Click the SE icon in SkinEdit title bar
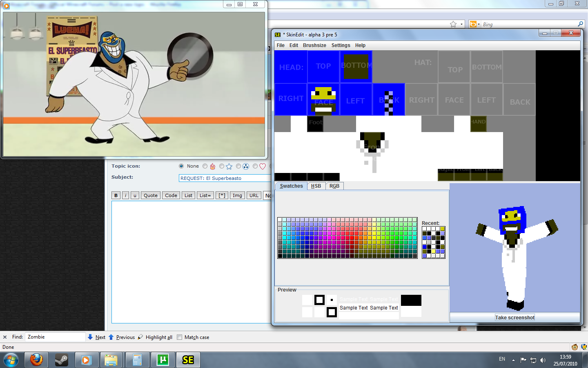Image resolution: width=588 pixels, height=368 pixels. [x=278, y=35]
